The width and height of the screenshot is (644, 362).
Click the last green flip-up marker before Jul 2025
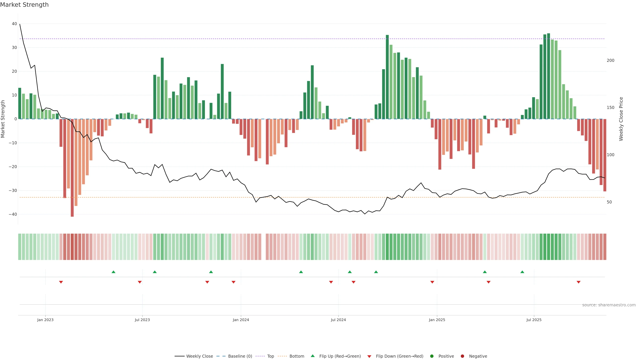[x=522, y=272]
